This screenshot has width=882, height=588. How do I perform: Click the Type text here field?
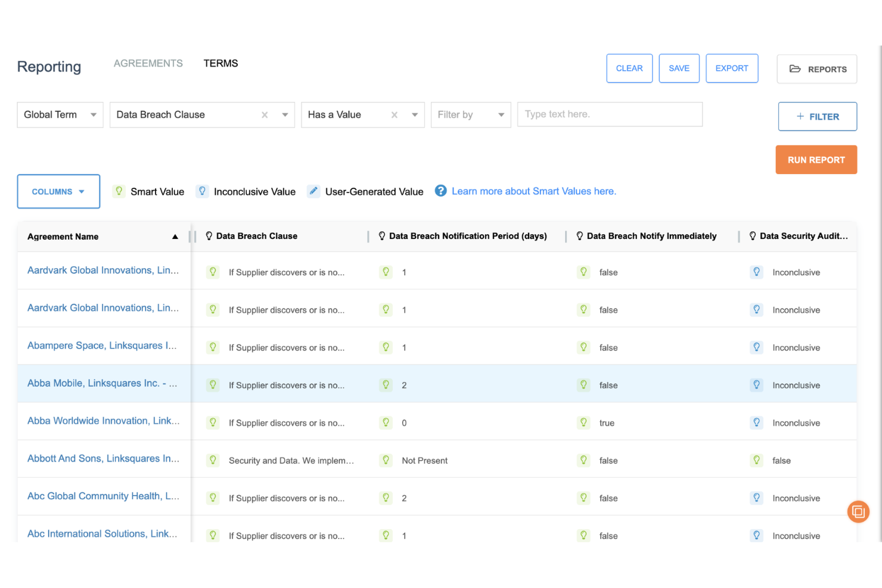point(610,114)
